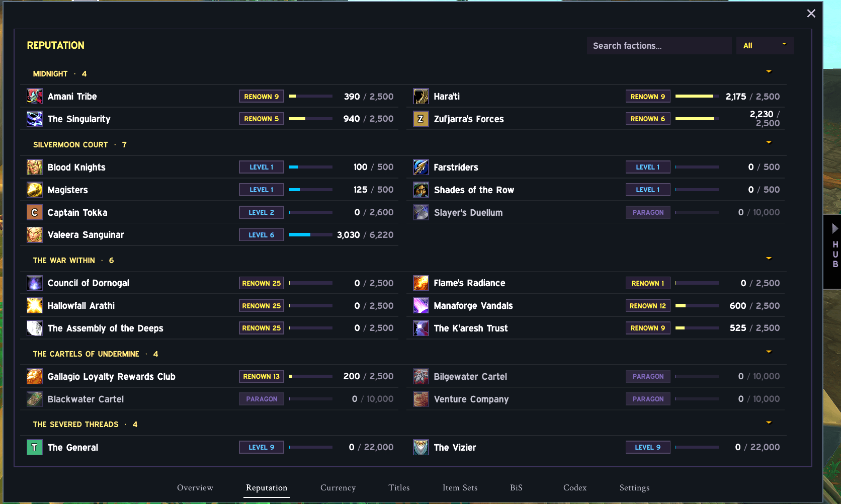Open the Titles tab
This screenshot has height=504, width=841.
pyautogui.click(x=399, y=487)
